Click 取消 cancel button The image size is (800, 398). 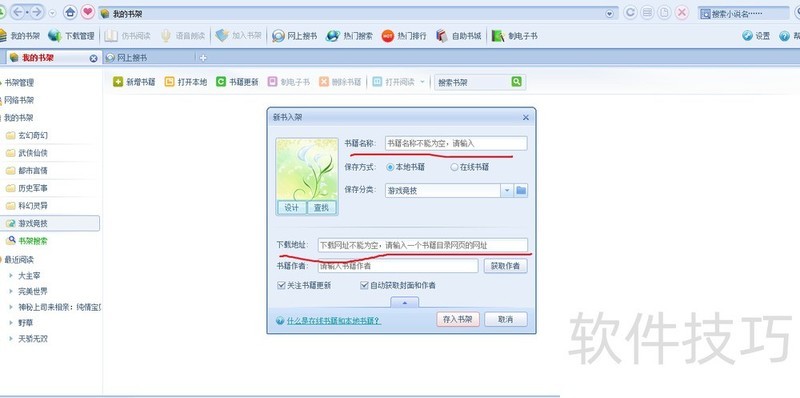(x=506, y=319)
